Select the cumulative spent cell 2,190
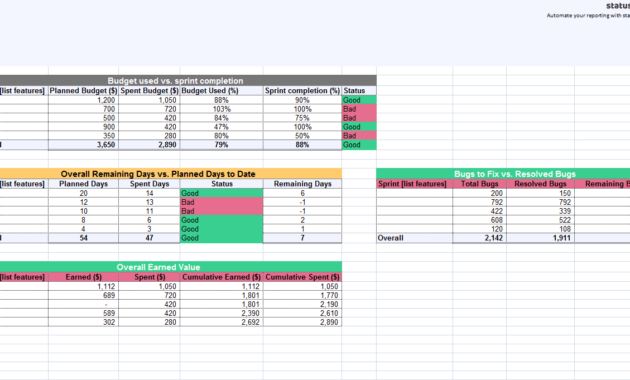 pyautogui.click(x=302, y=304)
